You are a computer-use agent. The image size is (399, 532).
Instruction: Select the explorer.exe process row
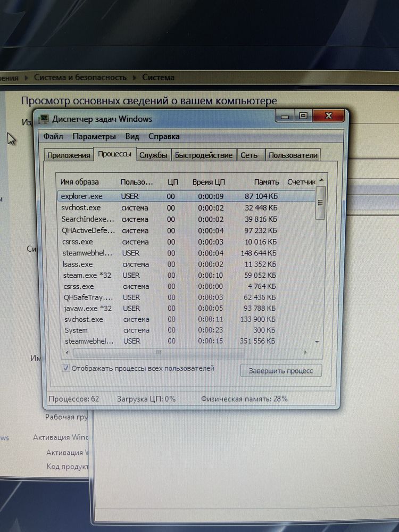point(187,196)
